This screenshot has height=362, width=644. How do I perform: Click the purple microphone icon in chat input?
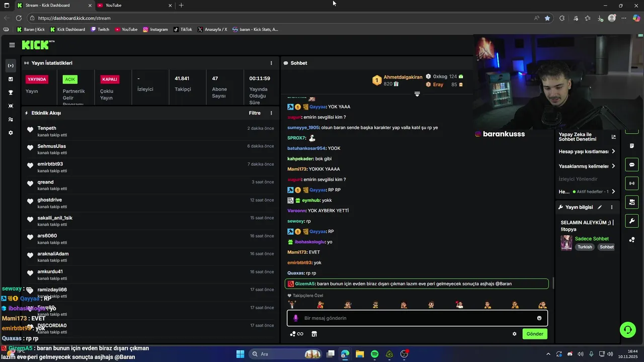(296, 318)
